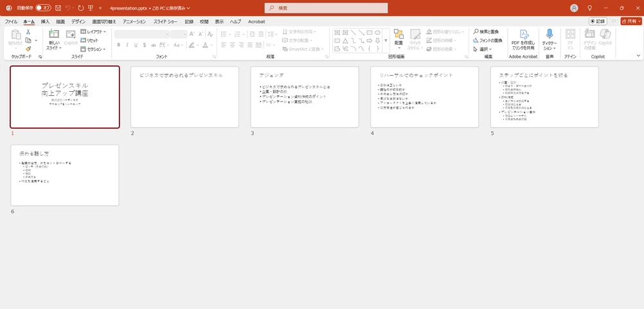Open the セクション dropdown
This screenshot has height=309, width=644.
coord(93,49)
